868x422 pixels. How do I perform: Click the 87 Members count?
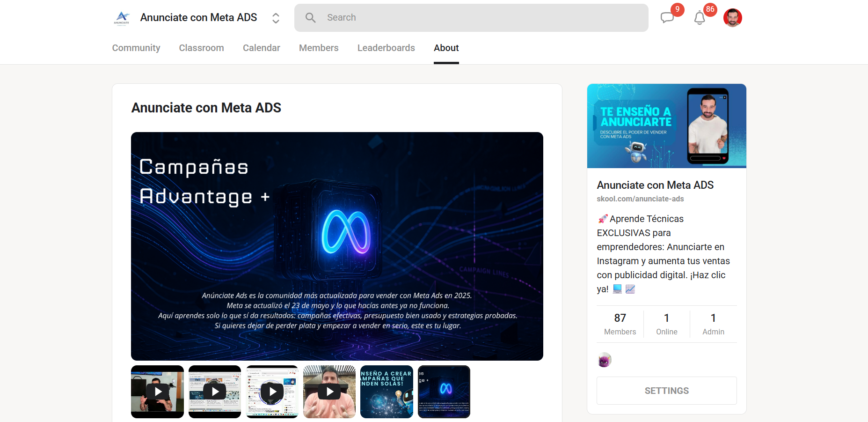click(620, 324)
